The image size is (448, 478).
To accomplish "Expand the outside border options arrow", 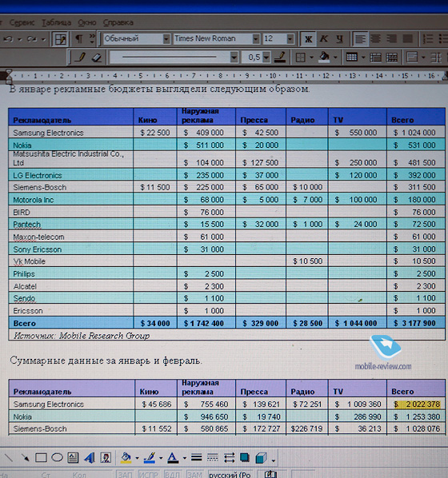I will click(x=311, y=57).
